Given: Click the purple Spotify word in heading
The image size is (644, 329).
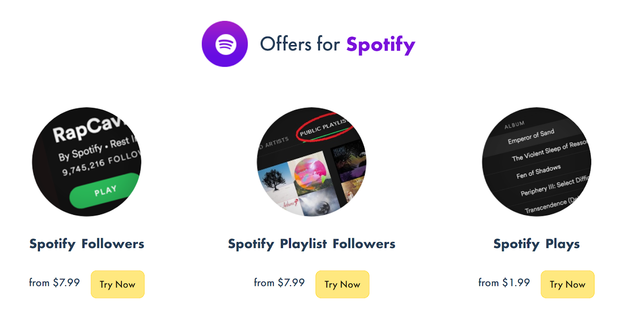Looking at the screenshot, I should pos(380,45).
